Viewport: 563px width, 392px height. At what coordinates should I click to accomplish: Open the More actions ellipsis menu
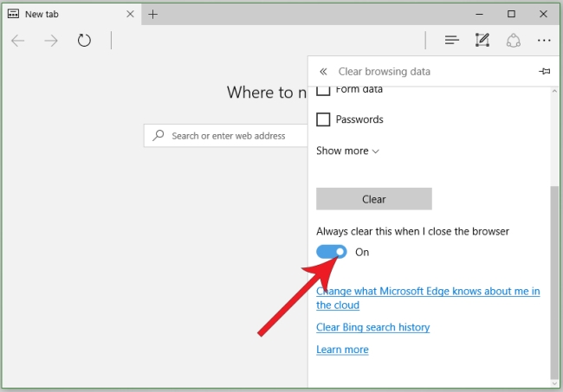point(544,41)
